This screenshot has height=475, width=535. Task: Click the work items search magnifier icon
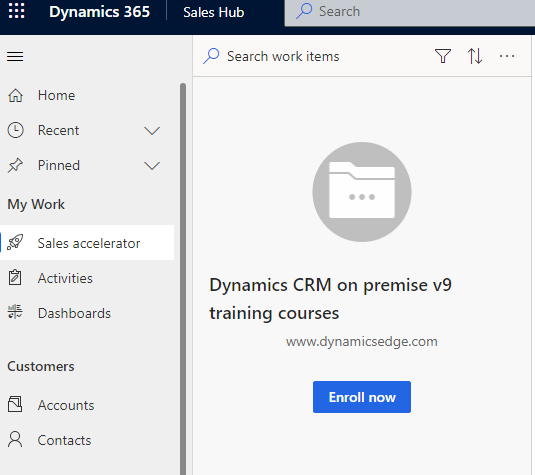[x=211, y=56]
